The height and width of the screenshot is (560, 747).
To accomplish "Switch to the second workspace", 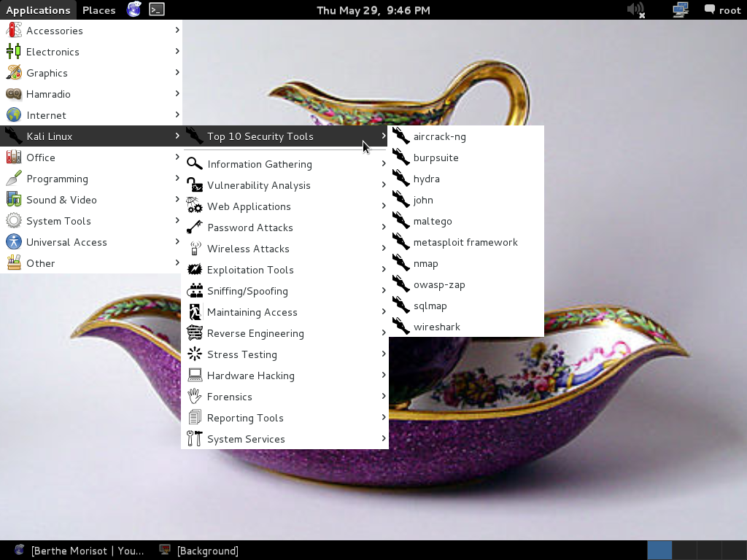I will click(x=684, y=550).
